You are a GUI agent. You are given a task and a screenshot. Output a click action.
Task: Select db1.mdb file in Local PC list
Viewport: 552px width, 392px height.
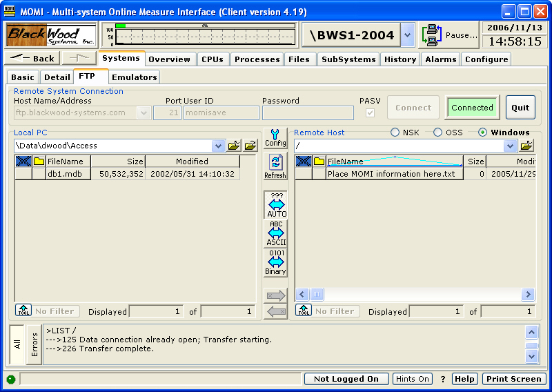click(64, 174)
